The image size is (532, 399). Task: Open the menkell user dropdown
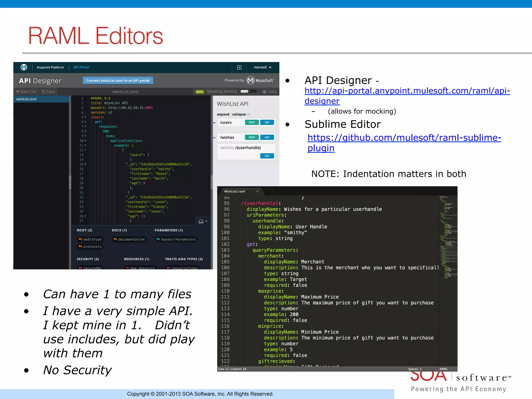[x=263, y=67]
